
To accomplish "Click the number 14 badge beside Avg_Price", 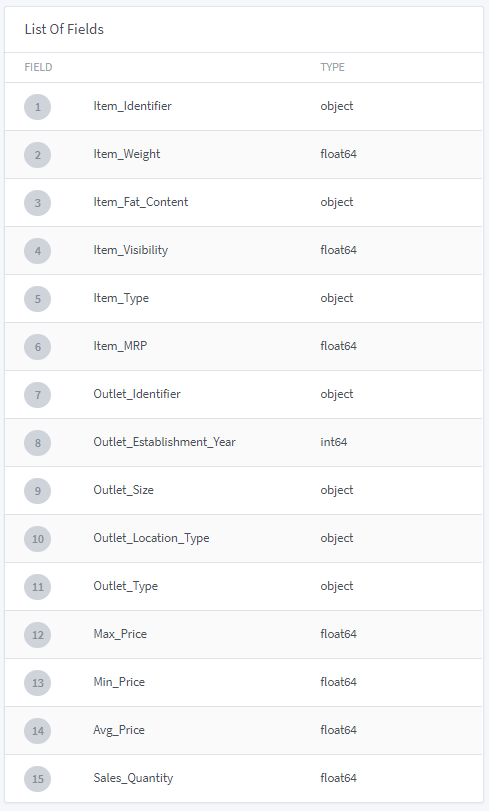I will point(37,731).
